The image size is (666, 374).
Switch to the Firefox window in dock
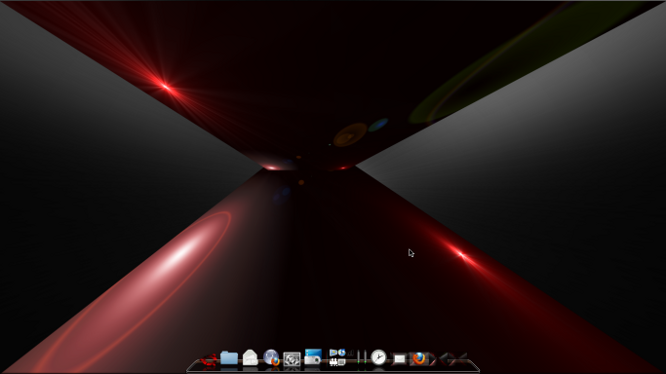click(419, 358)
